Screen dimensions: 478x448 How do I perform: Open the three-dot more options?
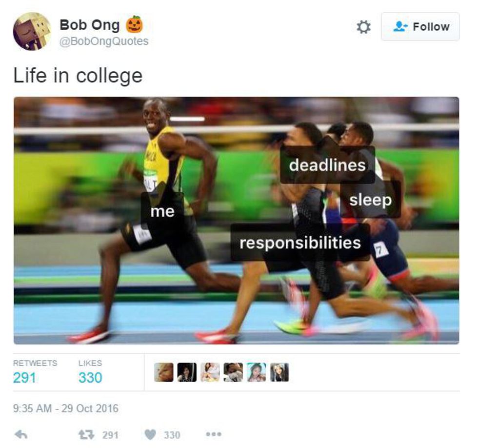tap(214, 434)
